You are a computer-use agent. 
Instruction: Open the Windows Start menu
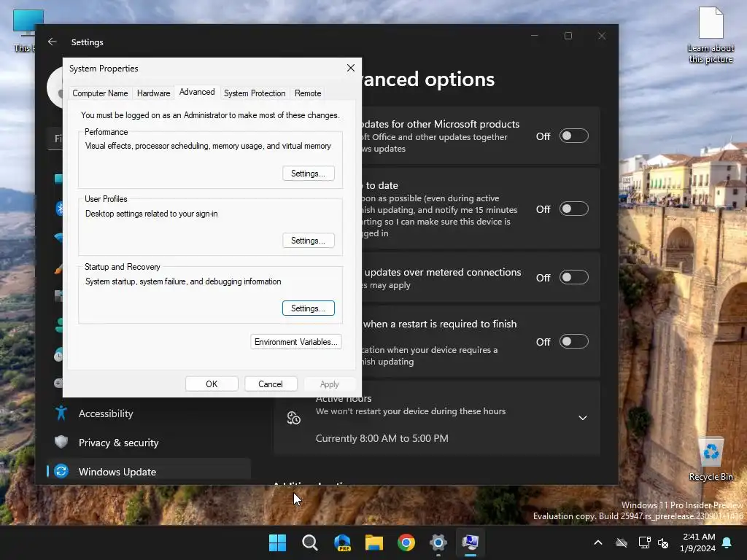point(277,542)
